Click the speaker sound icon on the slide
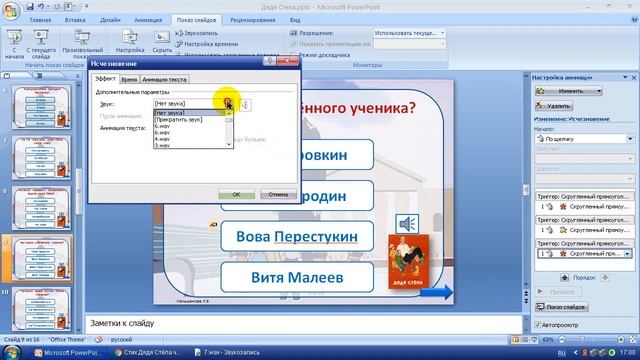The image size is (640, 360). pyautogui.click(x=407, y=224)
